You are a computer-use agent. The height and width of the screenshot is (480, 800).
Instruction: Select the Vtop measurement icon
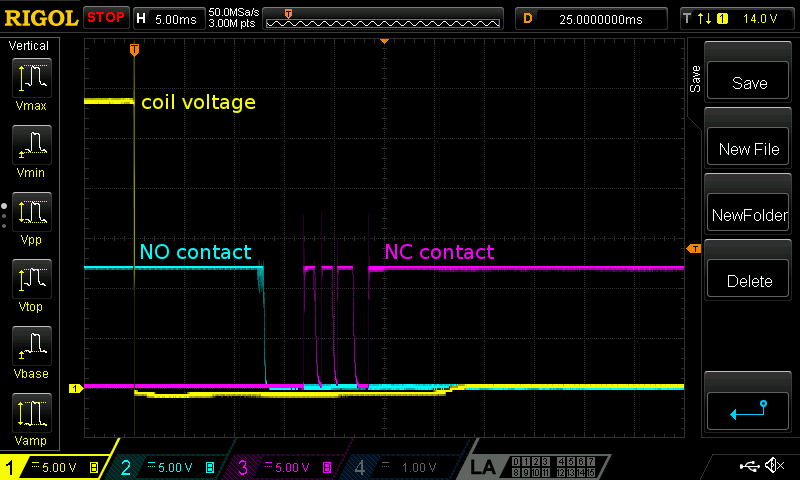pos(32,279)
